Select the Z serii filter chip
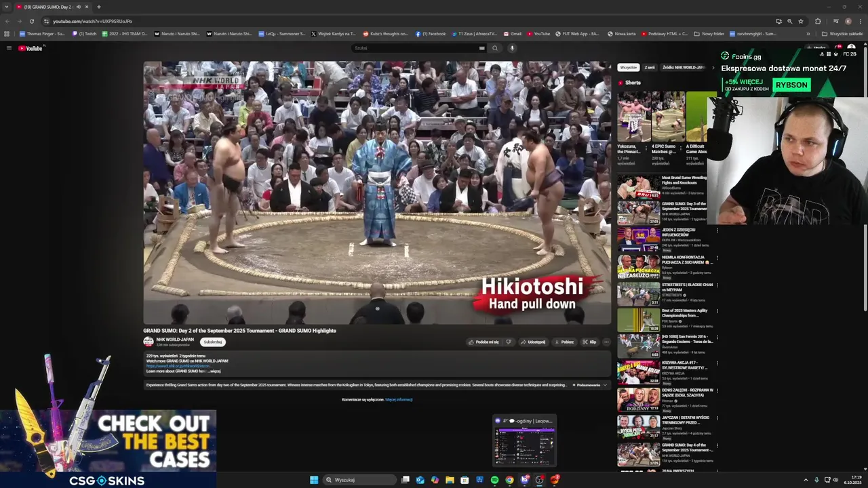The image size is (868, 488). click(x=650, y=68)
